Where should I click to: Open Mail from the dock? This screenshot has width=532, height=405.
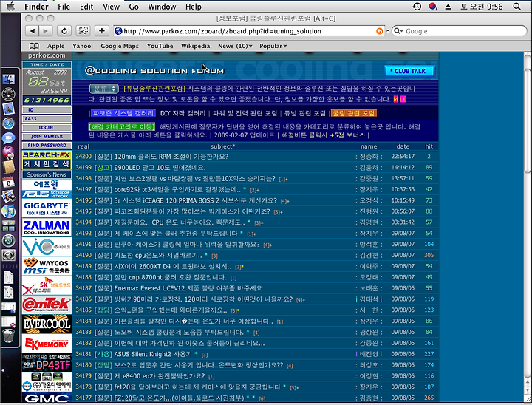point(8,109)
